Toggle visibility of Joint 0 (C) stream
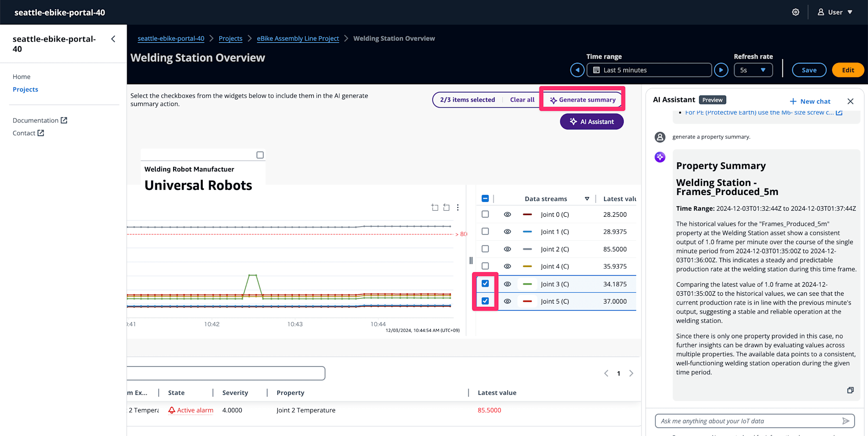The image size is (868, 436). point(507,215)
